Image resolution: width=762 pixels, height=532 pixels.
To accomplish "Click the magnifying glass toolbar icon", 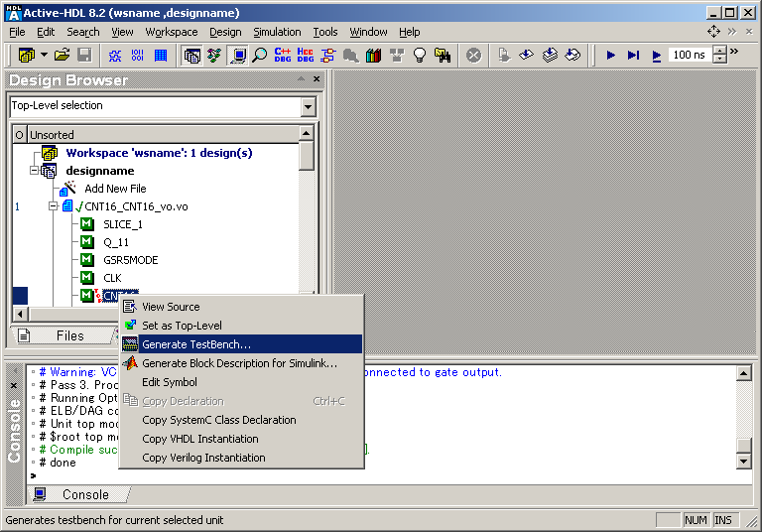I will click(x=261, y=55).
